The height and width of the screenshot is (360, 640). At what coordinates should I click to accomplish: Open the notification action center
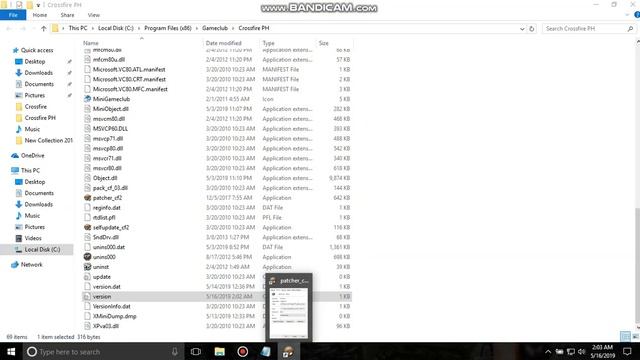click(627, 351)
